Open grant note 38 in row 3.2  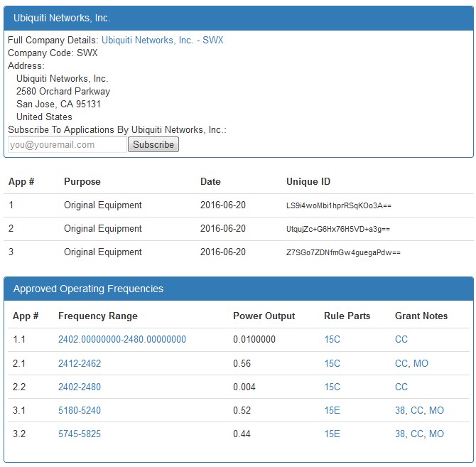click(400, 434)
